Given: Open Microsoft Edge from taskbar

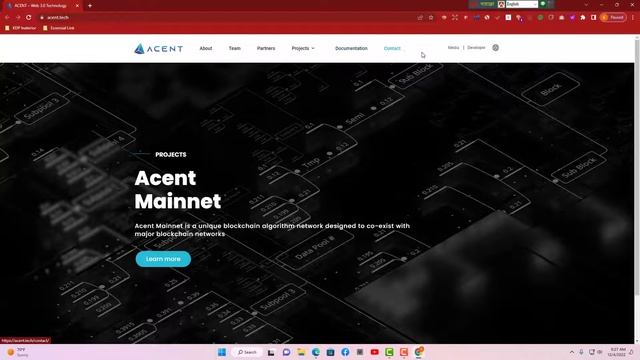Looking at the screenshot, I should 316,352.
